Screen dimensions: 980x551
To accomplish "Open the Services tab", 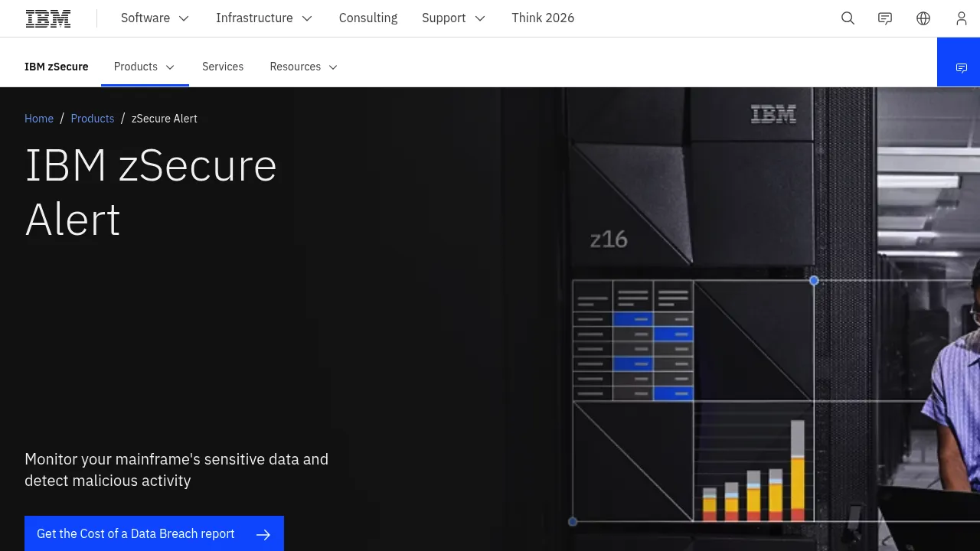I will (223, 67).
